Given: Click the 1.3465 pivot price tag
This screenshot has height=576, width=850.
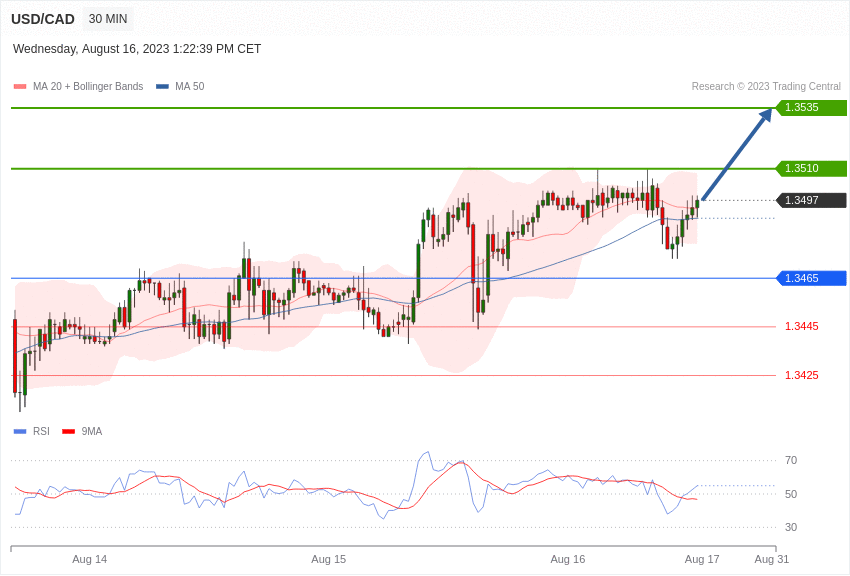Looking at the screenshot, I should click(x=812, y=279).
